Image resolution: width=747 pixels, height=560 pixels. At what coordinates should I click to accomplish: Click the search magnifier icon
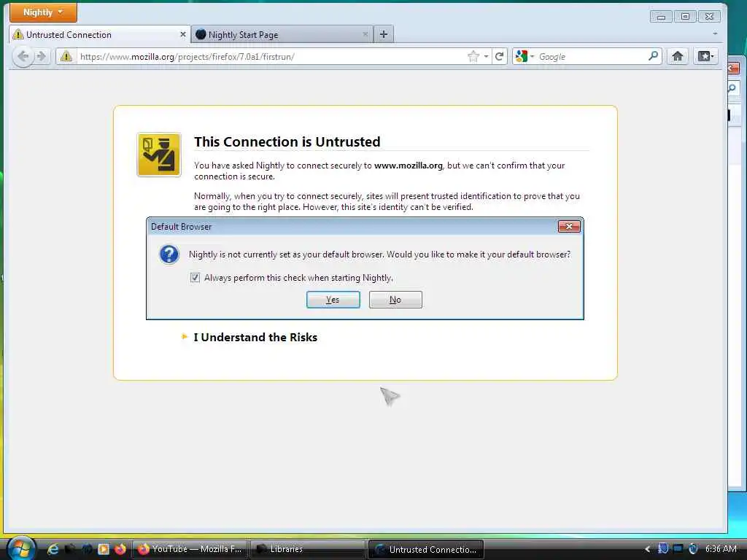653,56
